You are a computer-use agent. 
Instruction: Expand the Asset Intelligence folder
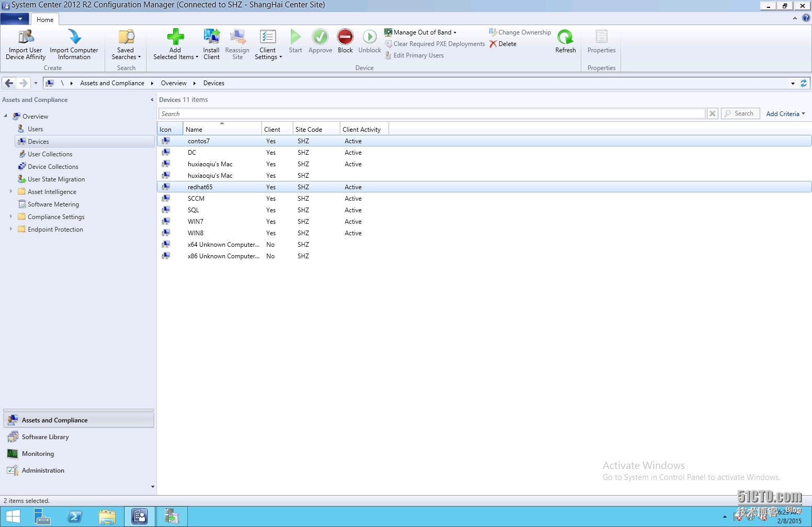pyautogui.click(x=11, y=191)
